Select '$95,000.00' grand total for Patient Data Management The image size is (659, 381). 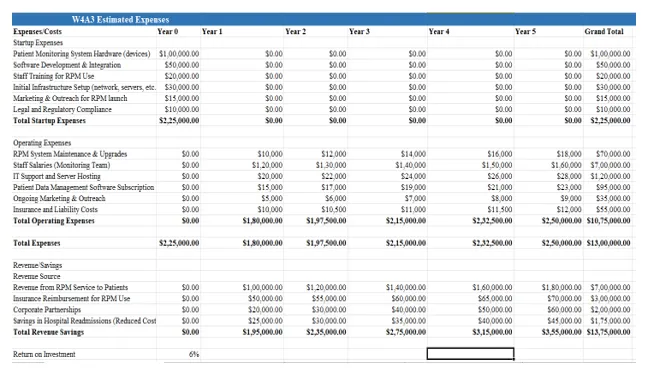tap(613, 187)
